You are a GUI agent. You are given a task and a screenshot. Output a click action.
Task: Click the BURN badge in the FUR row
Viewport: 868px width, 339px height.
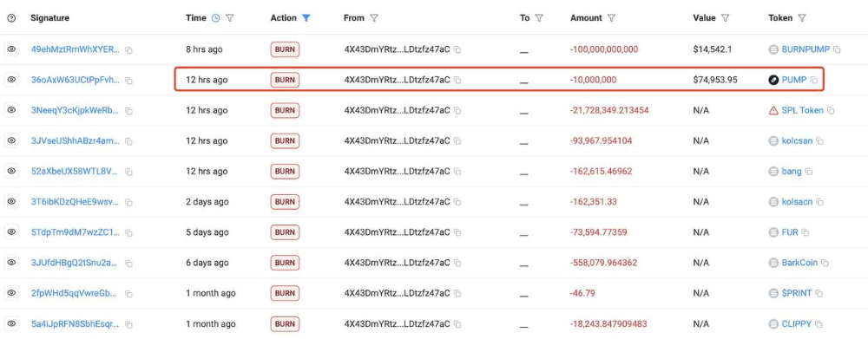click(x=285, y=232)
